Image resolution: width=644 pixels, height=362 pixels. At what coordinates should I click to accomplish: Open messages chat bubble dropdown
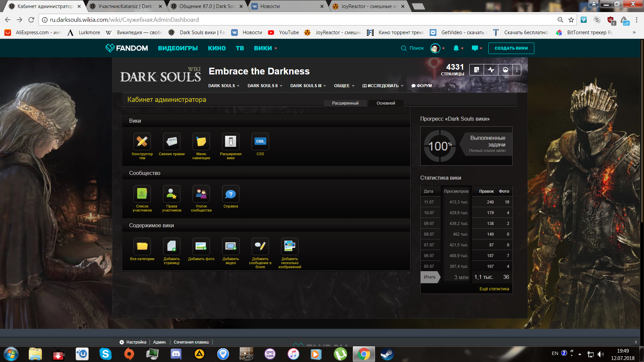[477, 48]
